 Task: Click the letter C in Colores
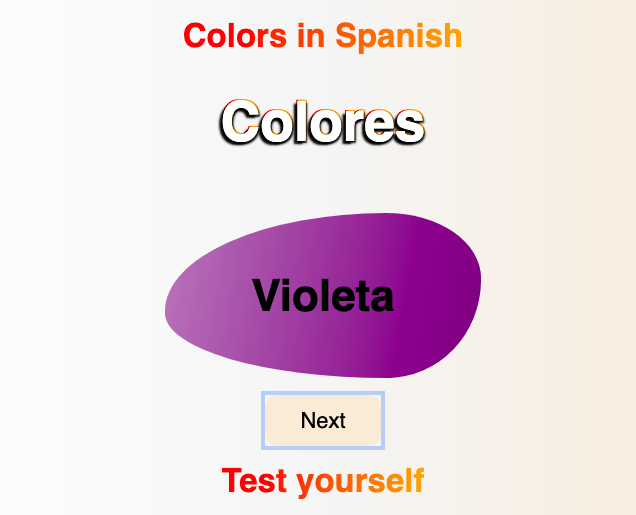pyautogui.click(x=239, y=122)
